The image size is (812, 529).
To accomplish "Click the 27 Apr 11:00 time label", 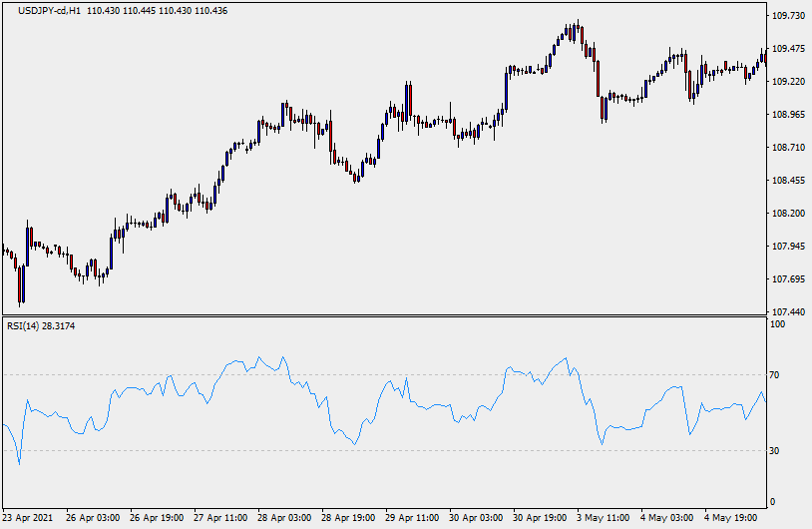I will coord(221,519).
